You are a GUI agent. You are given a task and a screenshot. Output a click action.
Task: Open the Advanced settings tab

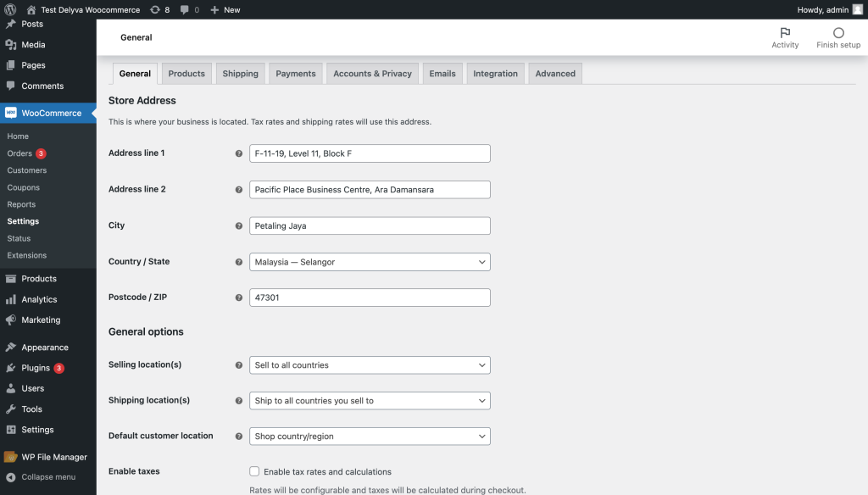point(555,74)
